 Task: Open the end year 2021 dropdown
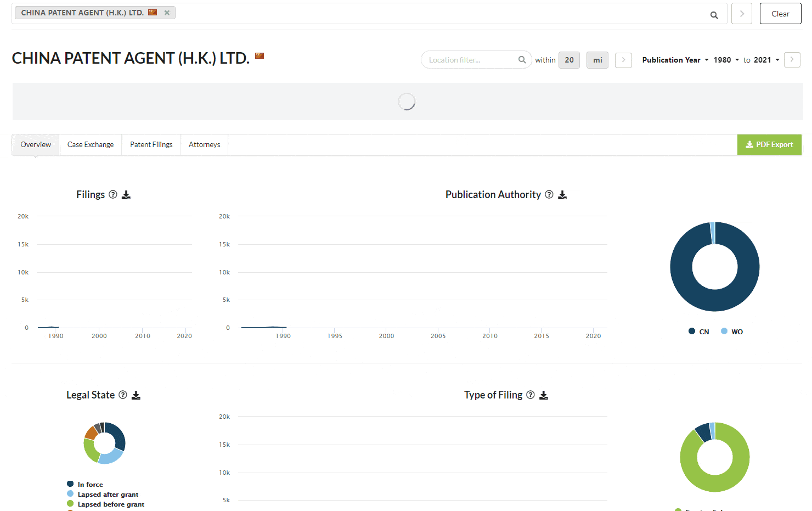point(766,60)
